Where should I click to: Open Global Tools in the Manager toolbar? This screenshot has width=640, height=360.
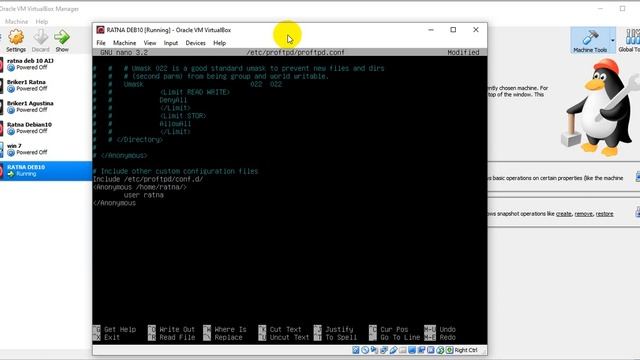[629, 40]
